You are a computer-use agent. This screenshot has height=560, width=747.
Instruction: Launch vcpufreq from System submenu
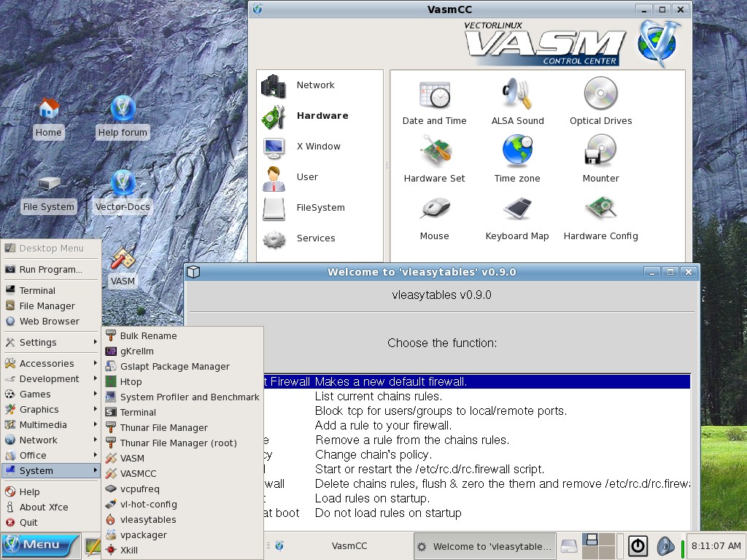point(183,489)
